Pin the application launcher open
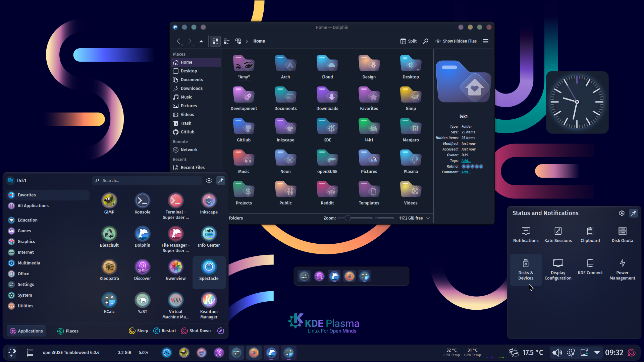The image size is (644, 362). click(x=220, y=181)
